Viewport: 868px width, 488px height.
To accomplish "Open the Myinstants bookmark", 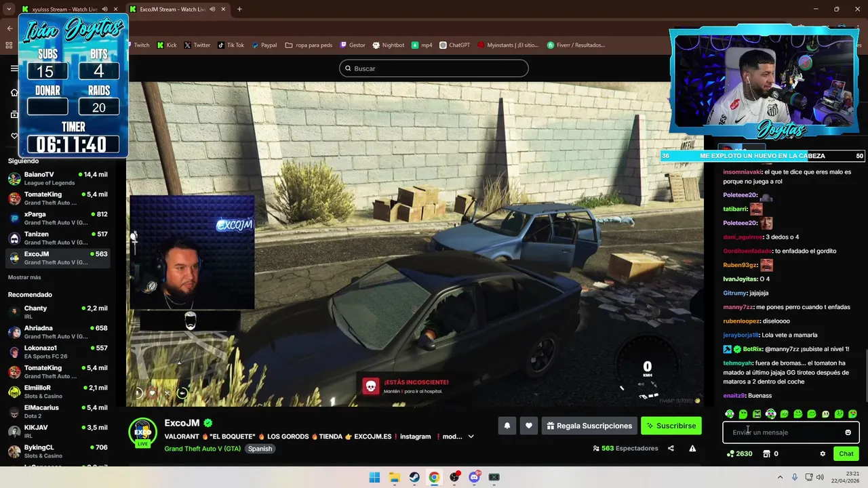I will pos(507,45).
